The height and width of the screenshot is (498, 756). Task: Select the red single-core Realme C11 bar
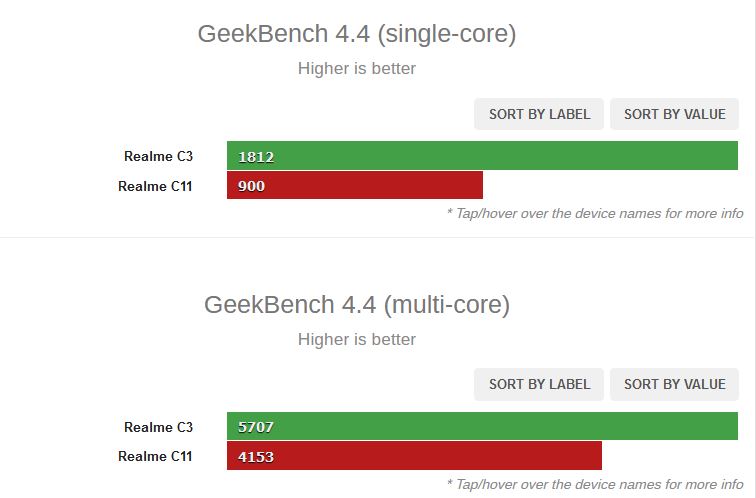(355, 185)
